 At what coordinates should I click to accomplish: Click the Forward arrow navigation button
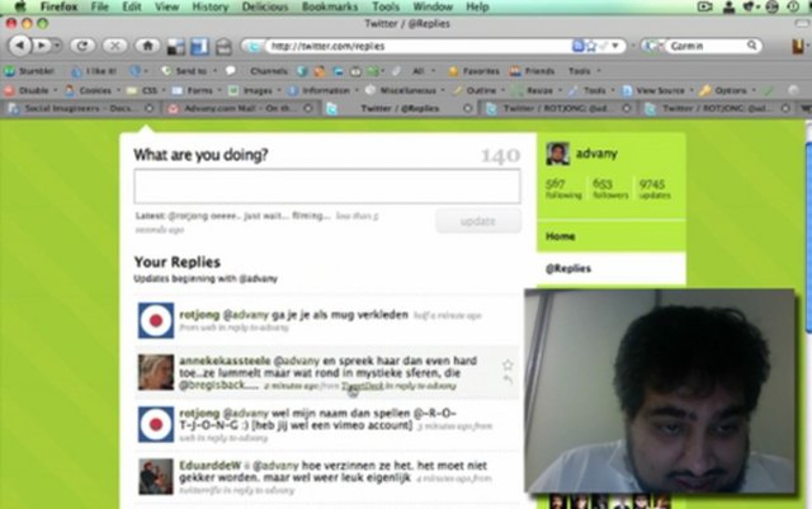41,45
